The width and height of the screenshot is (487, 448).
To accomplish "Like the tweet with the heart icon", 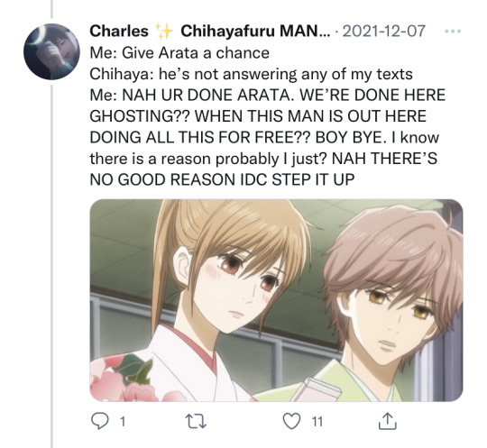I will coord(292,421).
